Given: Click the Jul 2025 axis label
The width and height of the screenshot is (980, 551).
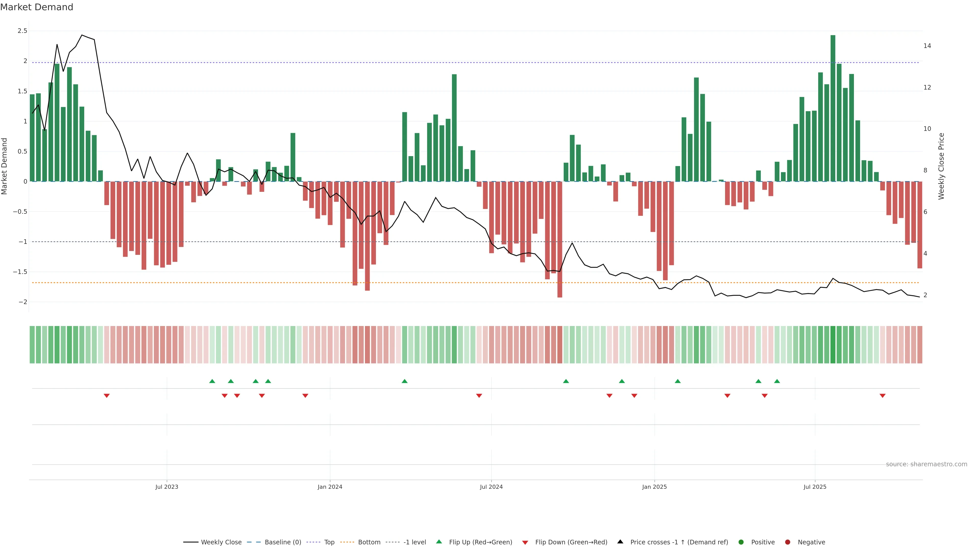Looking at the screenshot, I should click(x=815, y=487).
